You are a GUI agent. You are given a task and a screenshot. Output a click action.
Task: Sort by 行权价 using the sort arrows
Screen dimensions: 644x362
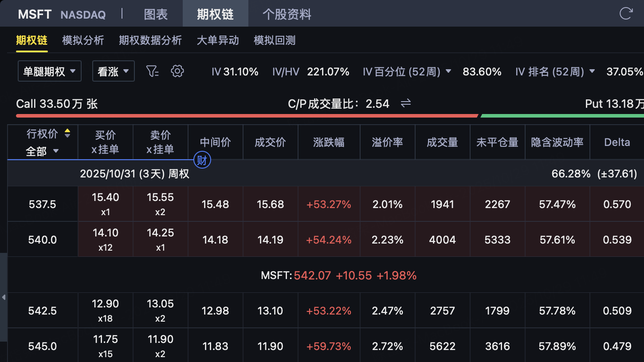point(67,134)
